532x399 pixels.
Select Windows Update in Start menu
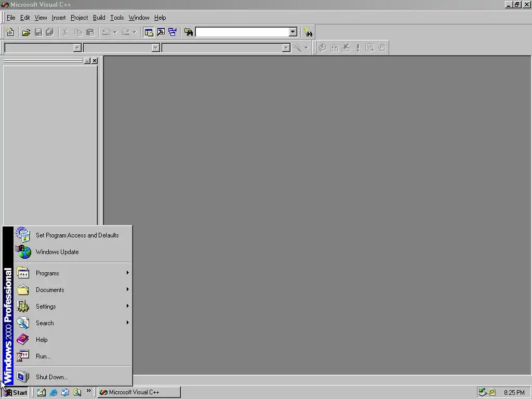(73, 252)
